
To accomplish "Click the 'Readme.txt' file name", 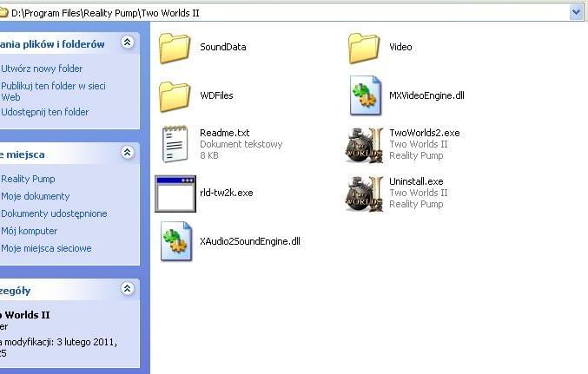I will coord(225,133).
